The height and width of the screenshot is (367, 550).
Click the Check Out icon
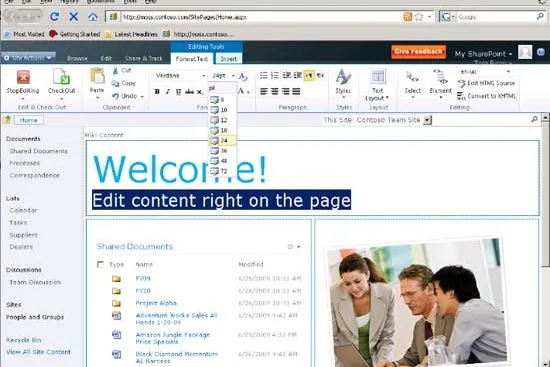point(61,77)
